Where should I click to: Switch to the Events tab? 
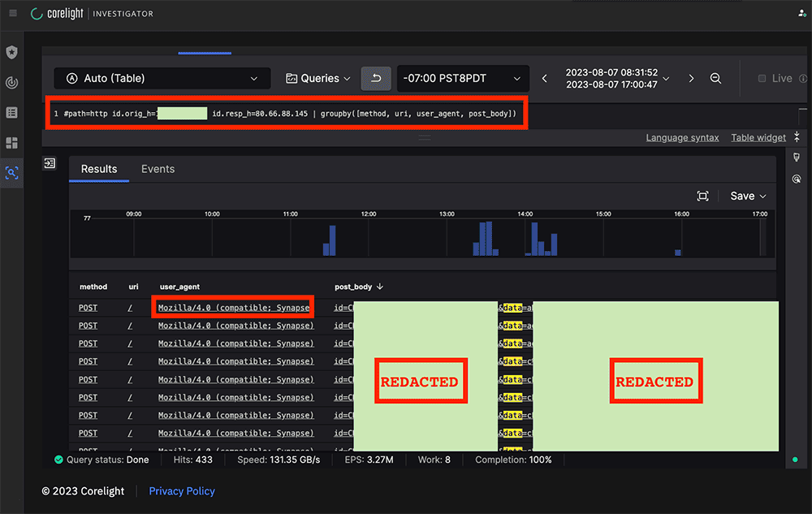point(158,169)
